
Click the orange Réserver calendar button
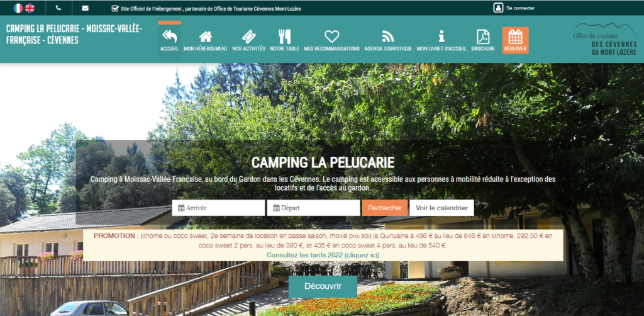(x=515, y=40)
